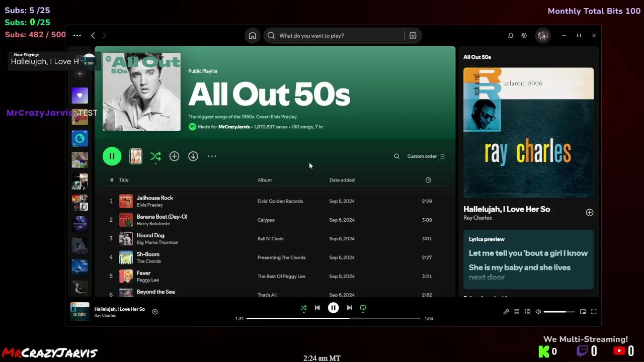Click the Browse icon in the search bar
This screenshot has height=362, width=644.
click(x=413, y=36)
